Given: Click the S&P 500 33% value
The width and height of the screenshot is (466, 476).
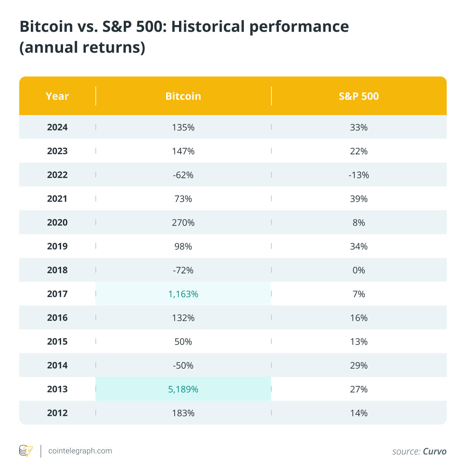Looking at the screenshot, I should click(x=359, y=128).
